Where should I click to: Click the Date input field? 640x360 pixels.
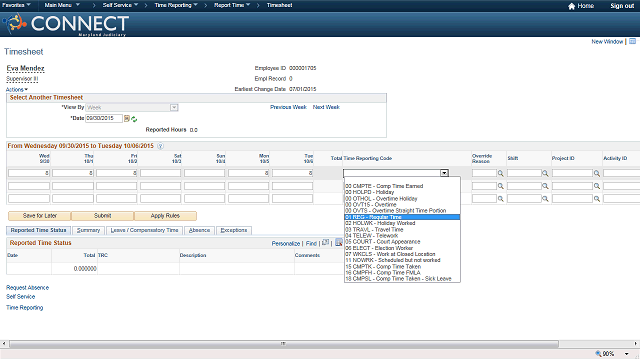(x=104, y=118)
